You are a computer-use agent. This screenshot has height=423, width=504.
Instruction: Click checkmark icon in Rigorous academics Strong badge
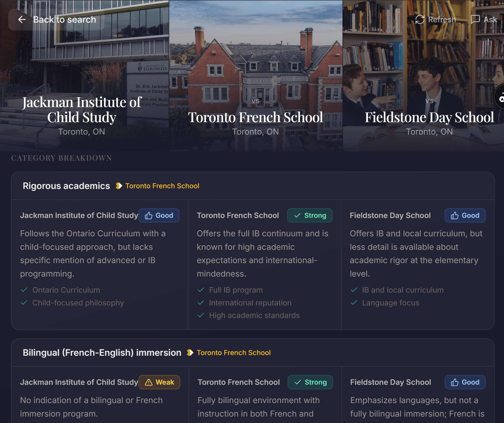(297, 216)
